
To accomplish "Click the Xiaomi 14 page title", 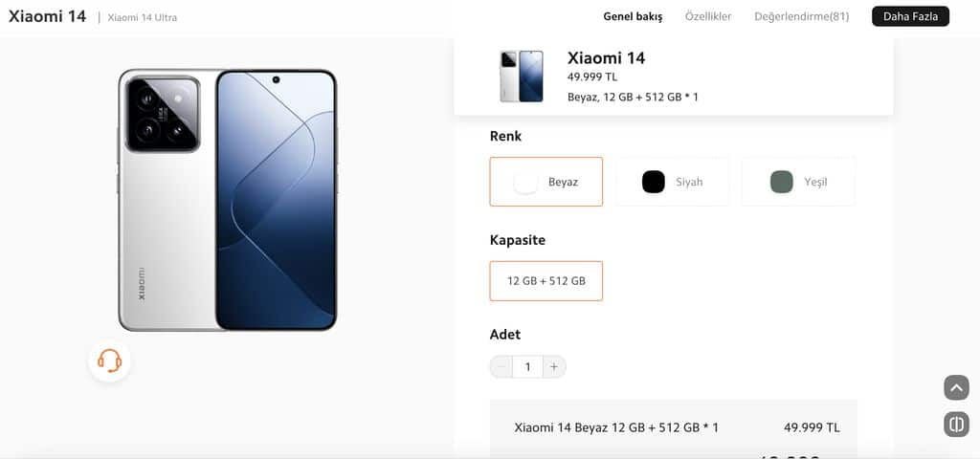I will point(48,17).
